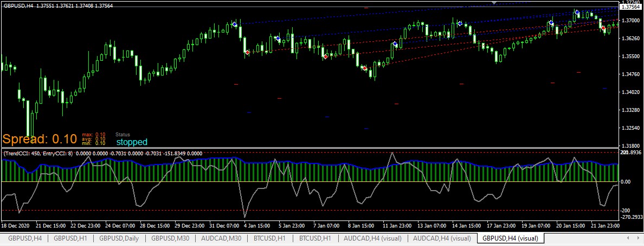This screenshot has width=644, height=246.
Task: Click the 1.36260 price scale value
Action: pos(631,38)
